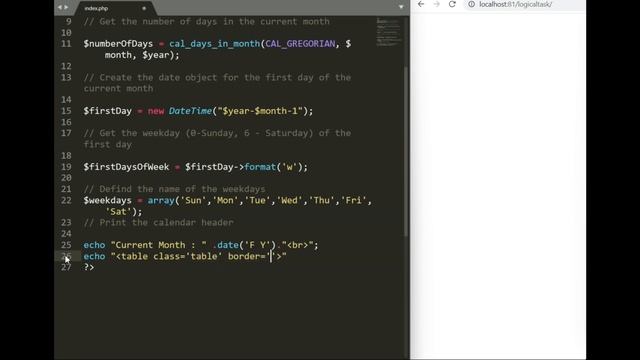Click line number 19 in gutter
Screen dimensions: 640x360
pos(66,167)
